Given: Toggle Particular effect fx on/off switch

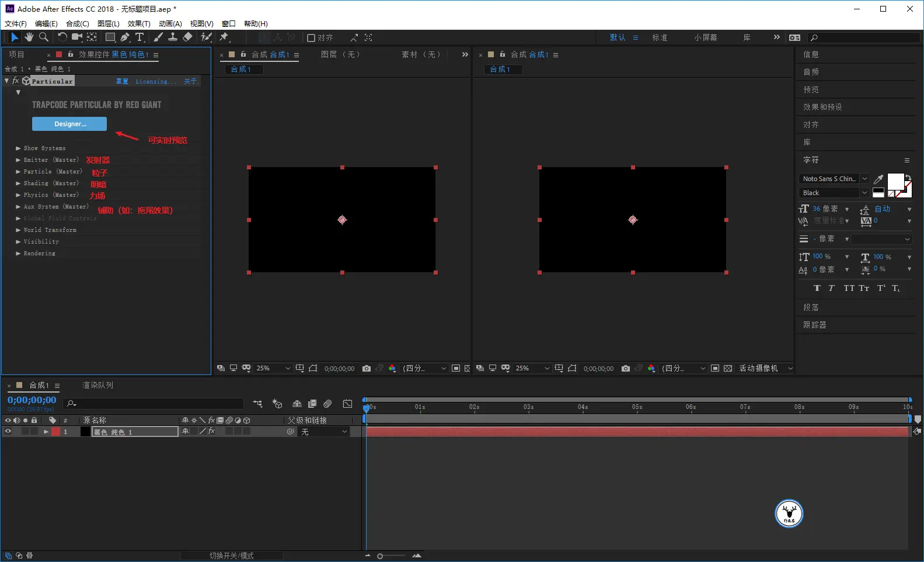Looking at the screenshot, I should 16,81.
